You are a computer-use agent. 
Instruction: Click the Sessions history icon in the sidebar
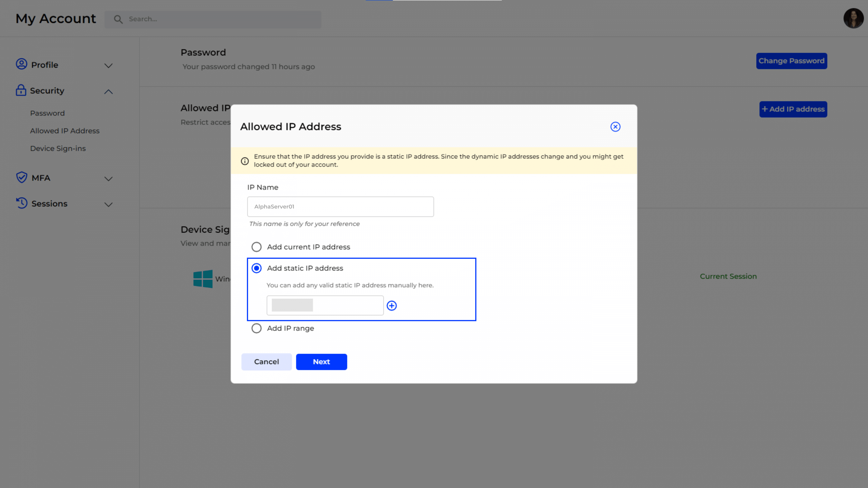pyautogui.click(x=22, y=203)
